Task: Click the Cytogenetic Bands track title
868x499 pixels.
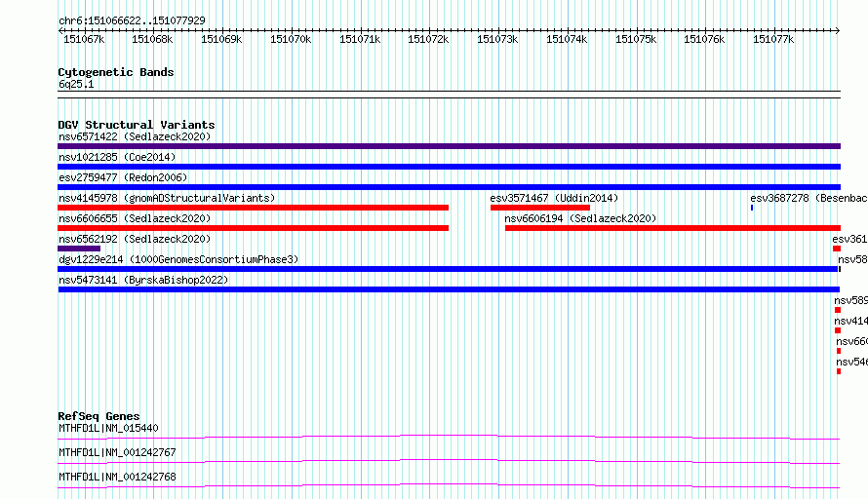Action: (x=116, y=72)
